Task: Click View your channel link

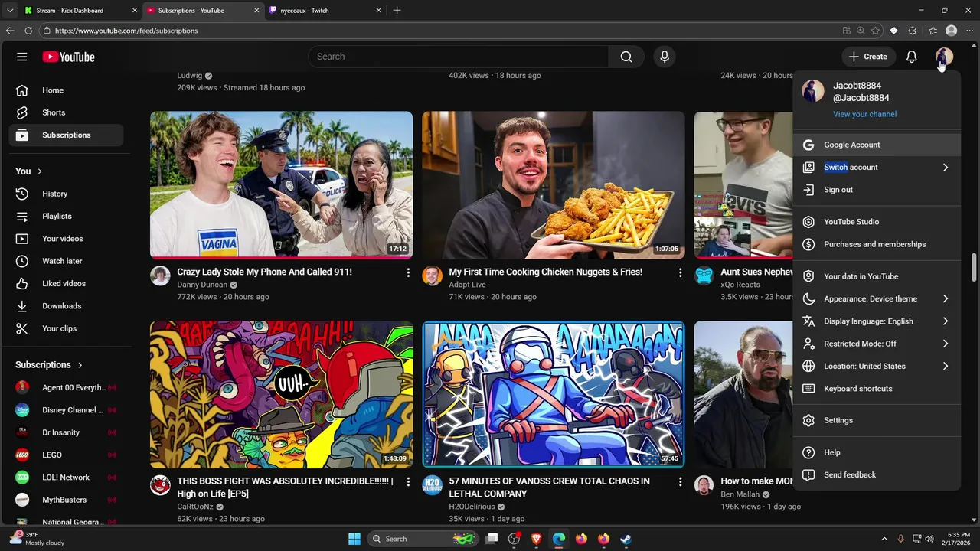Action: pos(864,114)
